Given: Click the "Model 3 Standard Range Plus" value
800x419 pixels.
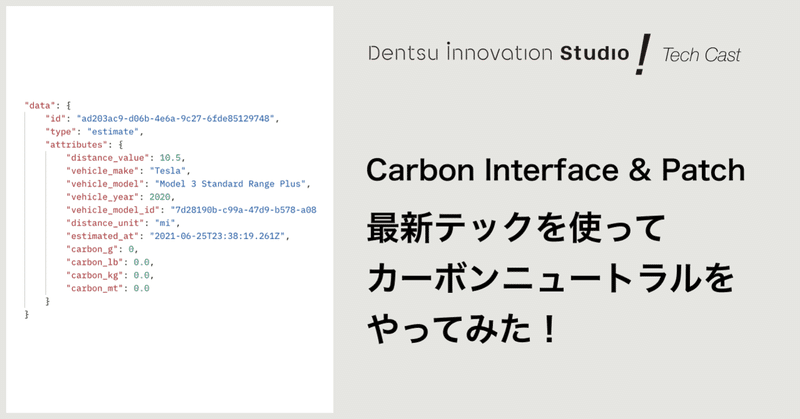Looking at the screenshot, I should pos(230,184).
